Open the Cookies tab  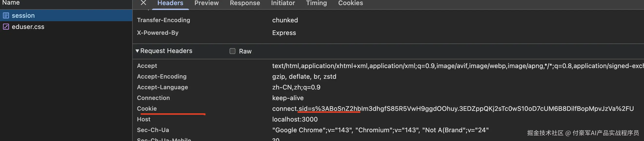(x=351, y=3)
